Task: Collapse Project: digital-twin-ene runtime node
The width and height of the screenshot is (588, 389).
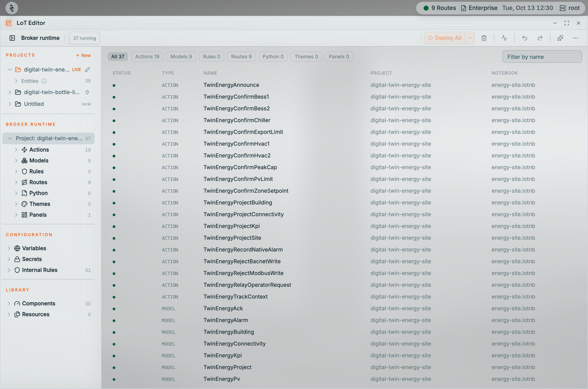Action: 10,138
